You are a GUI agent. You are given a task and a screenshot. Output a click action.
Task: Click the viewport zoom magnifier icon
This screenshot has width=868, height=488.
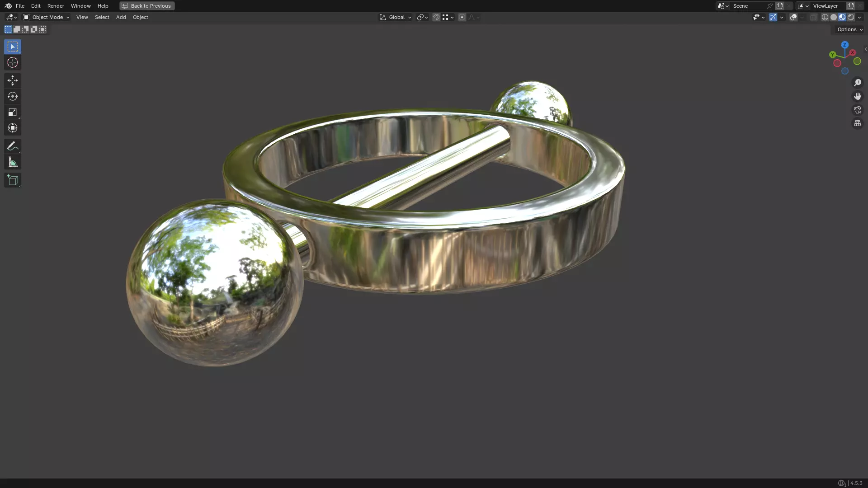[x=858, y=83]
